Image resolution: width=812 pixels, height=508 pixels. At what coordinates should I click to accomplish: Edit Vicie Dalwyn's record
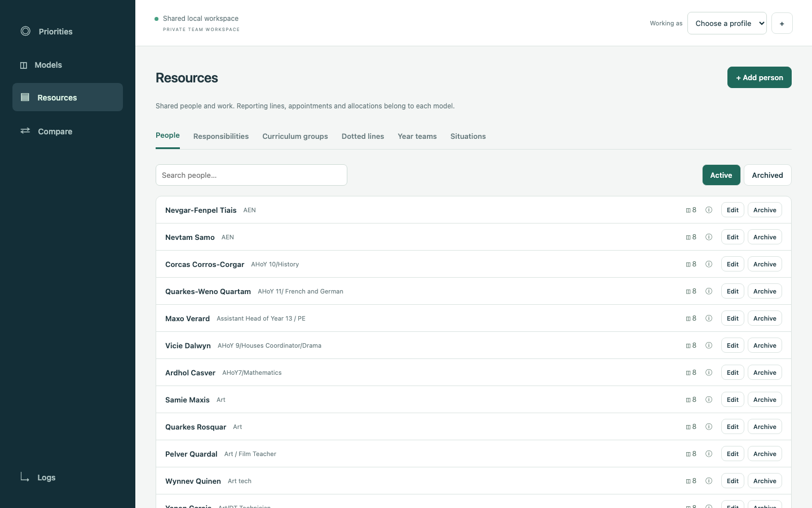[732, 345]
